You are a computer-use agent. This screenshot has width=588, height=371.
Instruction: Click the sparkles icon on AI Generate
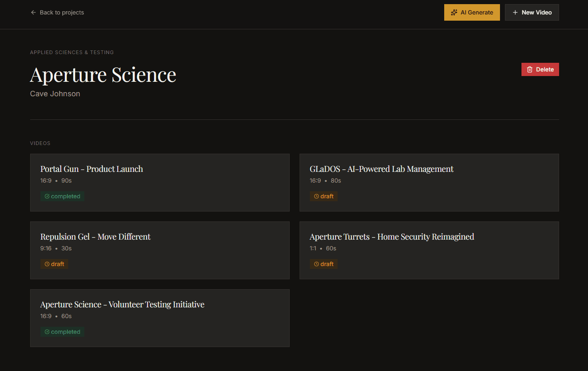coord(455,12)
